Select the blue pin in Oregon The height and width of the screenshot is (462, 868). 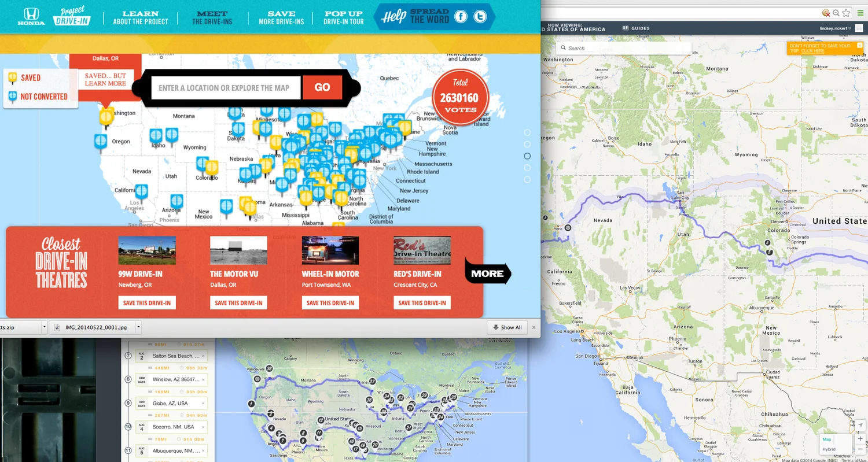pyautogui.click(x=101, y=142)
